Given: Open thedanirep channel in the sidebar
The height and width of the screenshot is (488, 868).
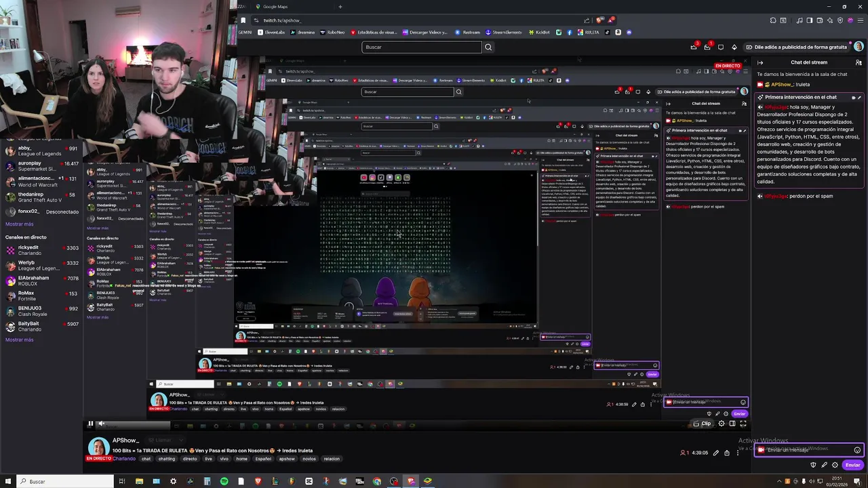Looking at the screenshot, I should click(x=41, y=197).
